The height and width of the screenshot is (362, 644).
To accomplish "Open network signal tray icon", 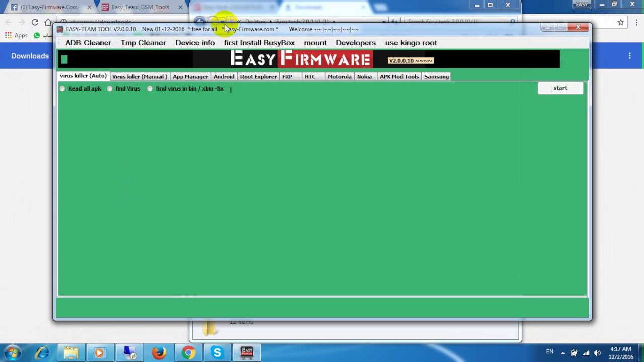I will 586,353.
